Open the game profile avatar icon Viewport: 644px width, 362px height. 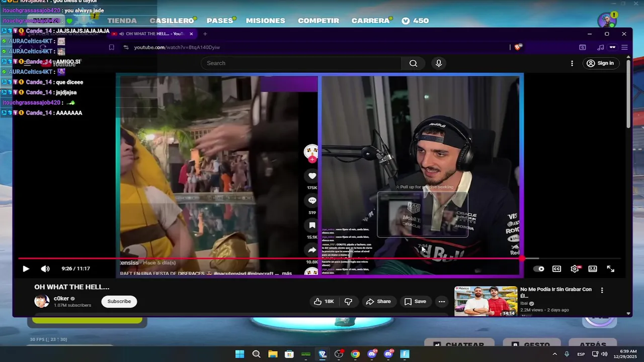click(607, 21)
